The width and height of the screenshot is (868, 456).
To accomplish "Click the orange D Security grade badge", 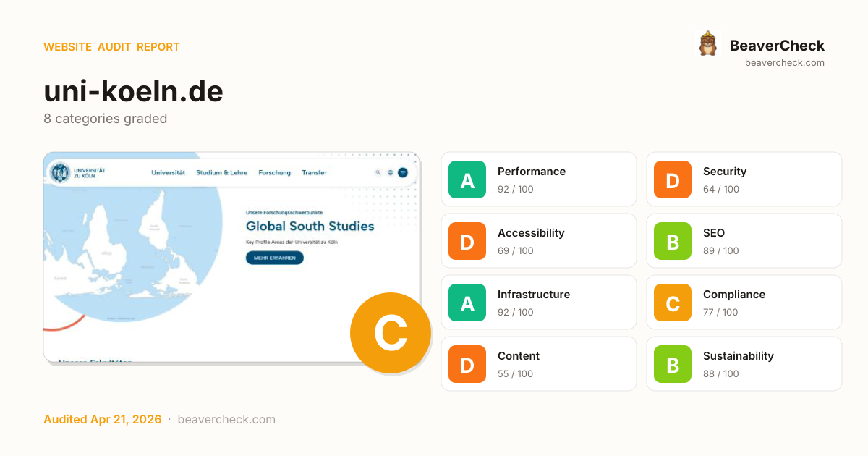I will [x=673, y=180].
